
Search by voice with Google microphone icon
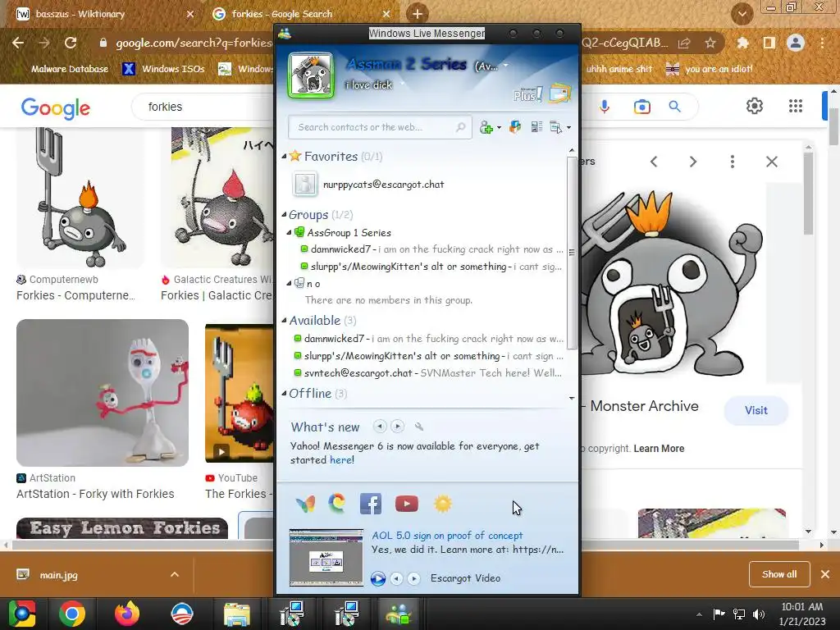point(605,107)
